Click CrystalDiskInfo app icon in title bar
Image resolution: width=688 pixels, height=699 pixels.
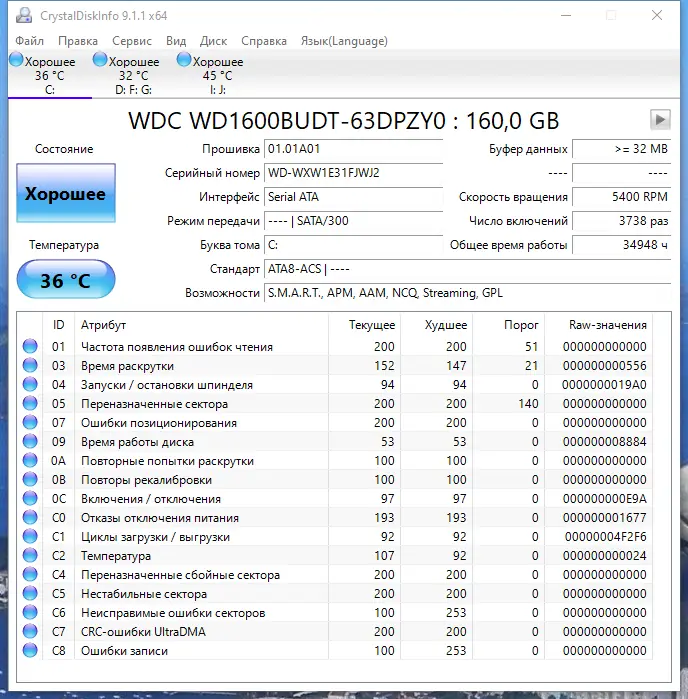click(24, 16)
